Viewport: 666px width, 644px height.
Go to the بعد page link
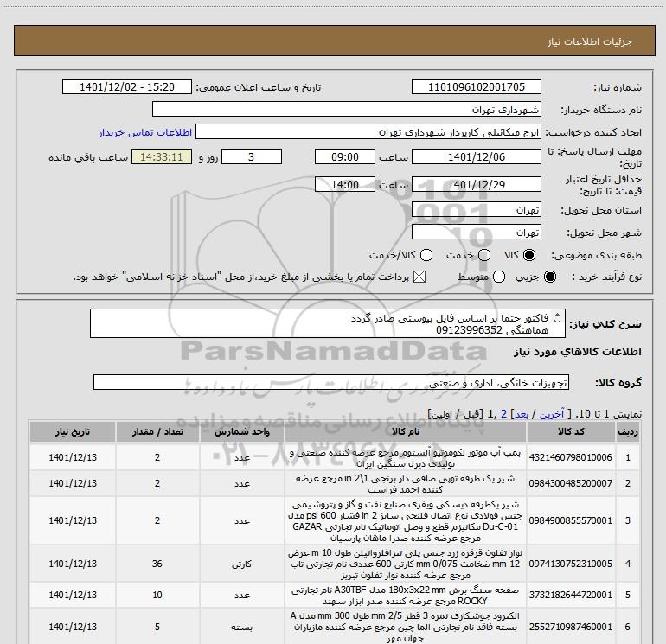point(522,414)
